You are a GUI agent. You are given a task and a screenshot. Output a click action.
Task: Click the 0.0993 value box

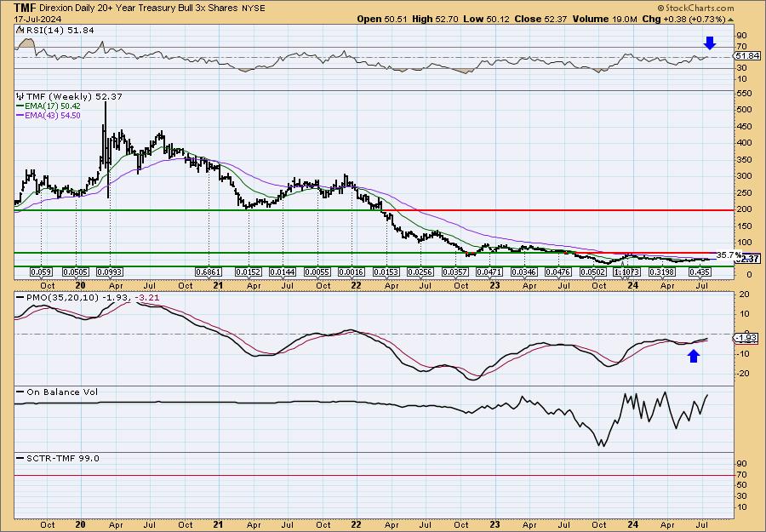coord(110,272)
